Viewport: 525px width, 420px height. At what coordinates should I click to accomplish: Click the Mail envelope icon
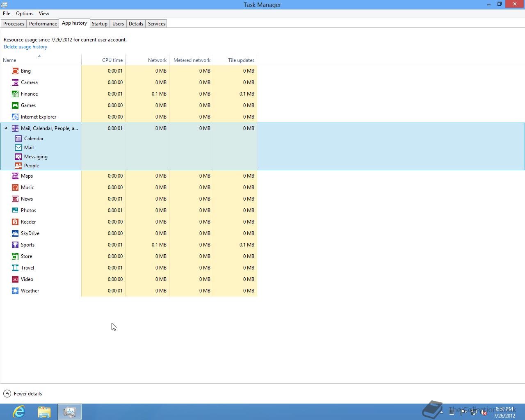pos(18,148)
